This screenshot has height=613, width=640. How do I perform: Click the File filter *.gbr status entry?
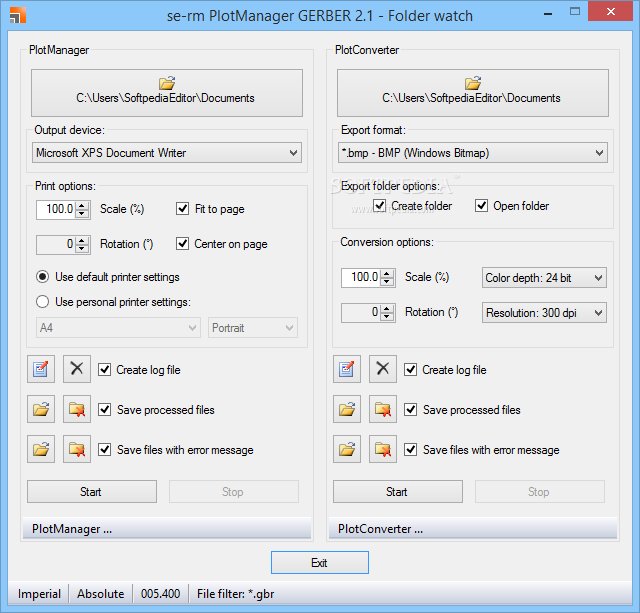click(x=236, y=593)
